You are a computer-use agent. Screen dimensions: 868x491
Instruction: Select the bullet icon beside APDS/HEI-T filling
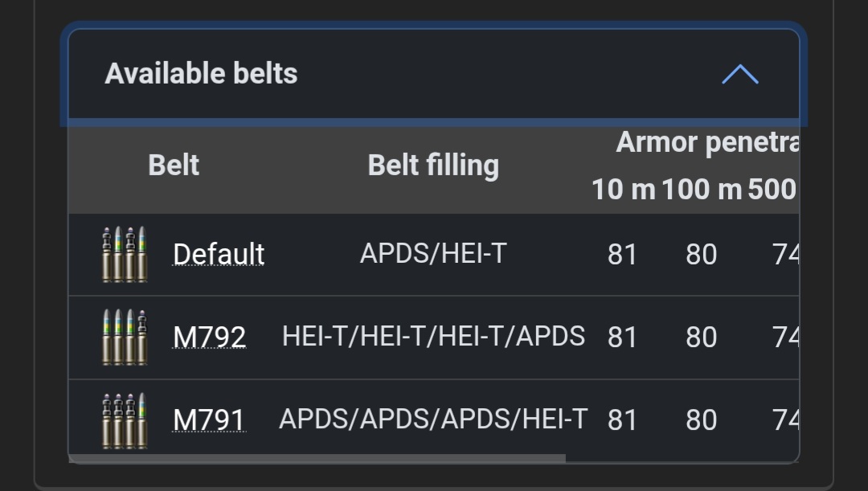click(125, 253)
